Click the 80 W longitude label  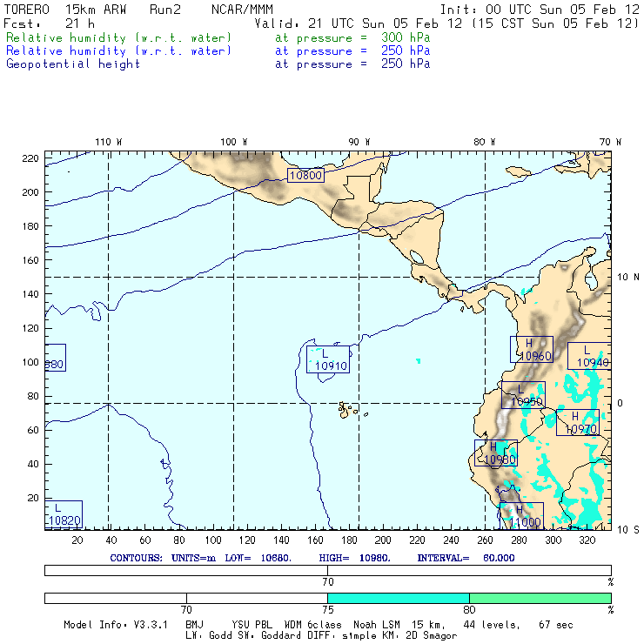tap(484, 142)
